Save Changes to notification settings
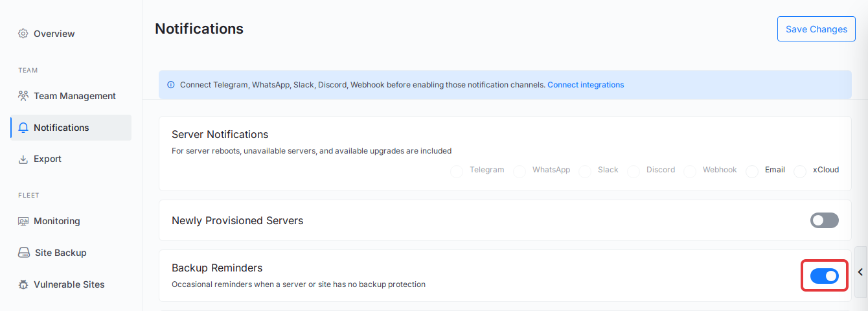This screenshot has width=868, height=311. (x=816, y=29)
